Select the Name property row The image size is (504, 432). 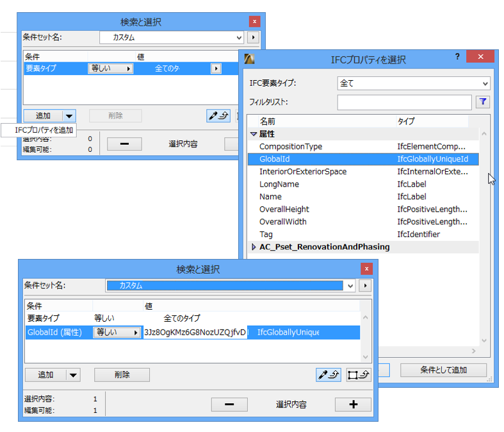363,197
